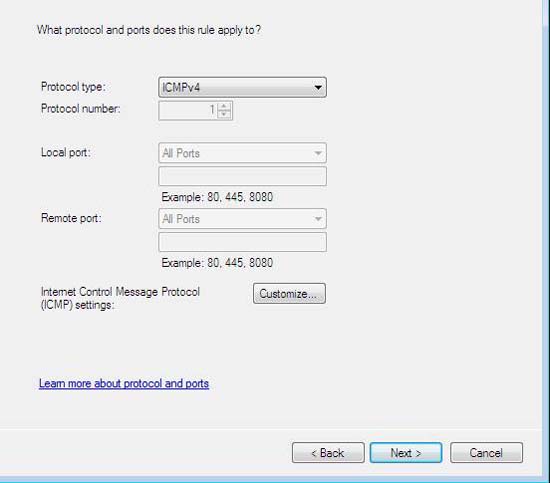Cancel the rule wizard
This screenshot has height=483, width=550.
(486, 453)
